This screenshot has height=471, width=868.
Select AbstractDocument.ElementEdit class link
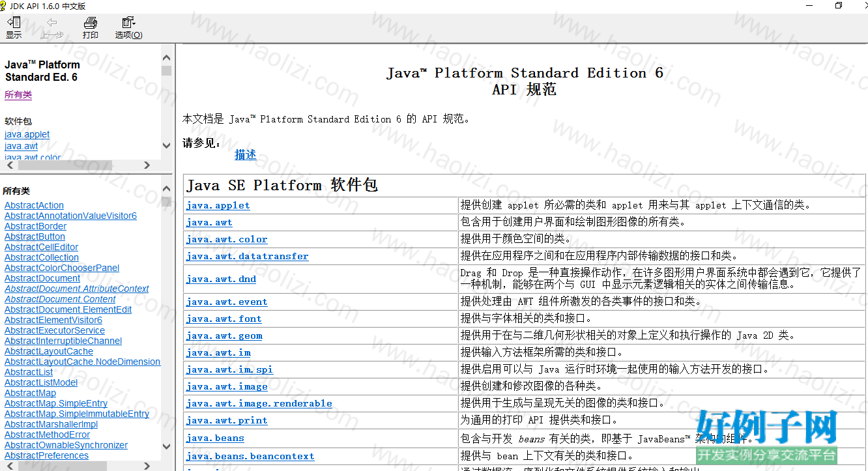click(x=68, y=309)
